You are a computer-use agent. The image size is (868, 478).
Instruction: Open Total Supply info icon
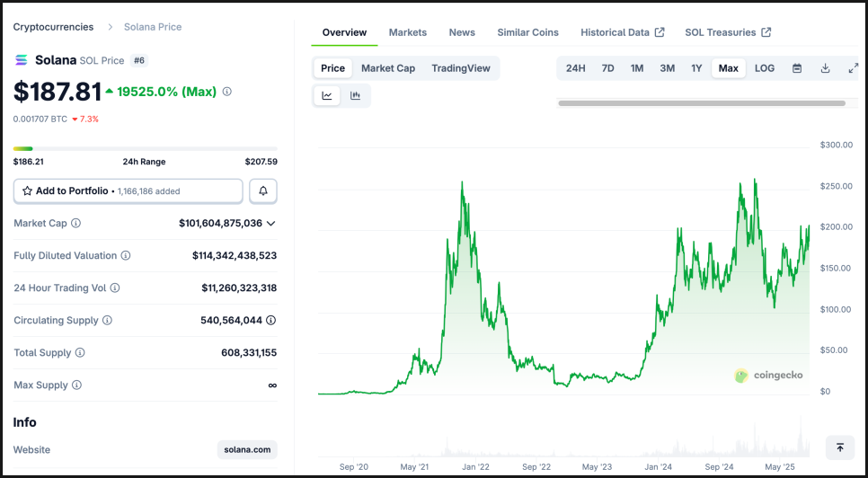click(x=80, y=352)
